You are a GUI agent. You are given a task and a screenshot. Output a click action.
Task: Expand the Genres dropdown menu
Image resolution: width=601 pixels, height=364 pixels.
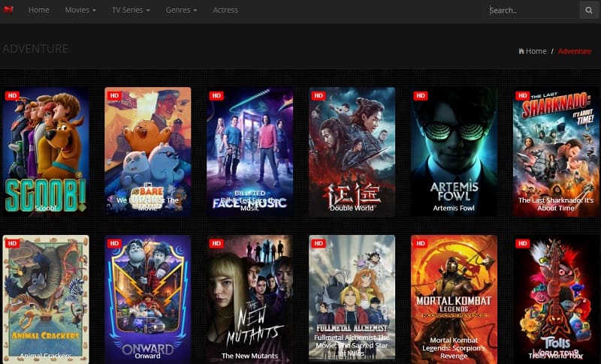181,10
